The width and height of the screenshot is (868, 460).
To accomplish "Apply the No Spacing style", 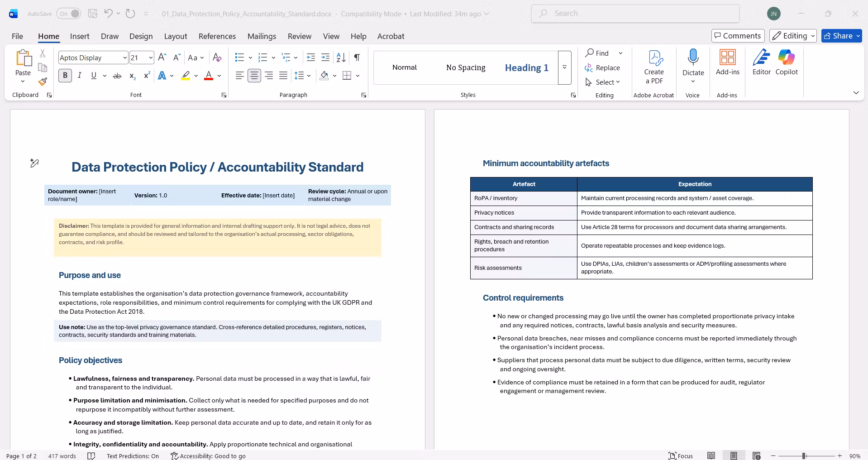I will [466, 67].
